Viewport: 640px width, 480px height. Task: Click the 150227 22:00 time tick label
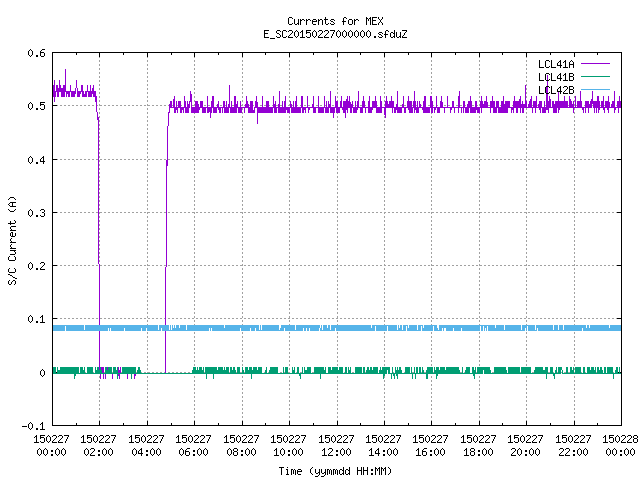click(x=573, y=446)
